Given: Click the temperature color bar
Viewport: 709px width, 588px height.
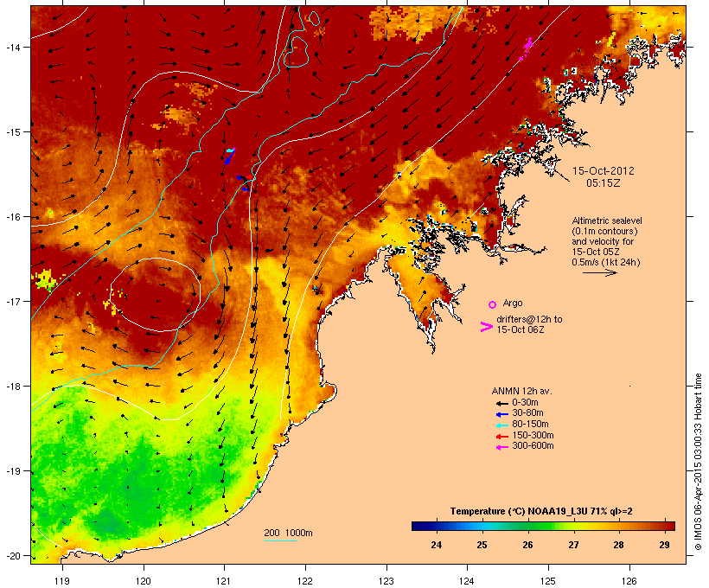Looking at the screenshot, I should click(x=543, y=526).
